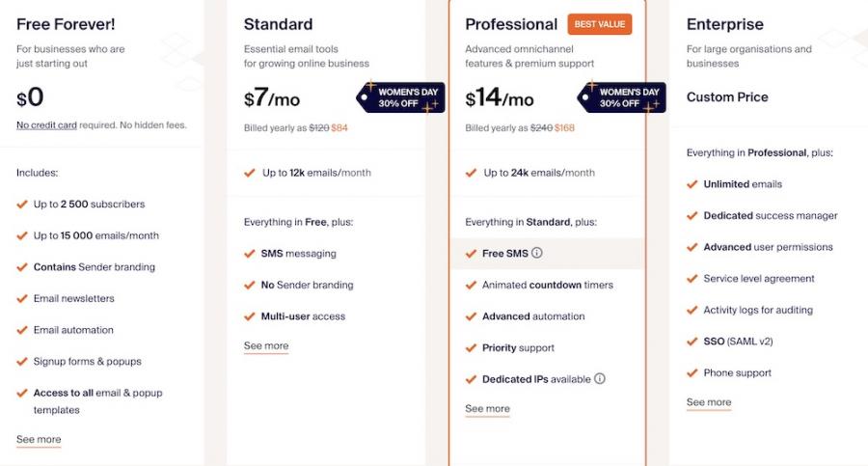
Task: Click the info icon next to Dedicated IPs available
Action: [x=600, y=378]
